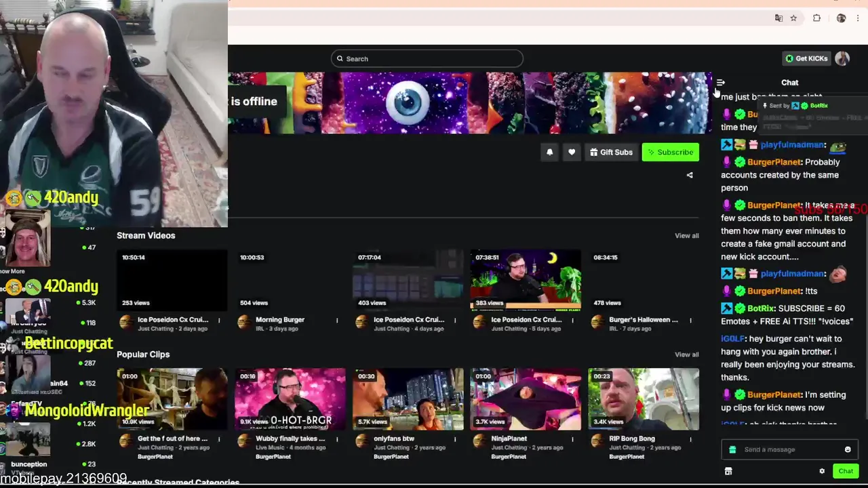Click the share icon below Subscribe
Image resolution: width=868 pixels, height=488 pixels.
[x=690, y=176]
